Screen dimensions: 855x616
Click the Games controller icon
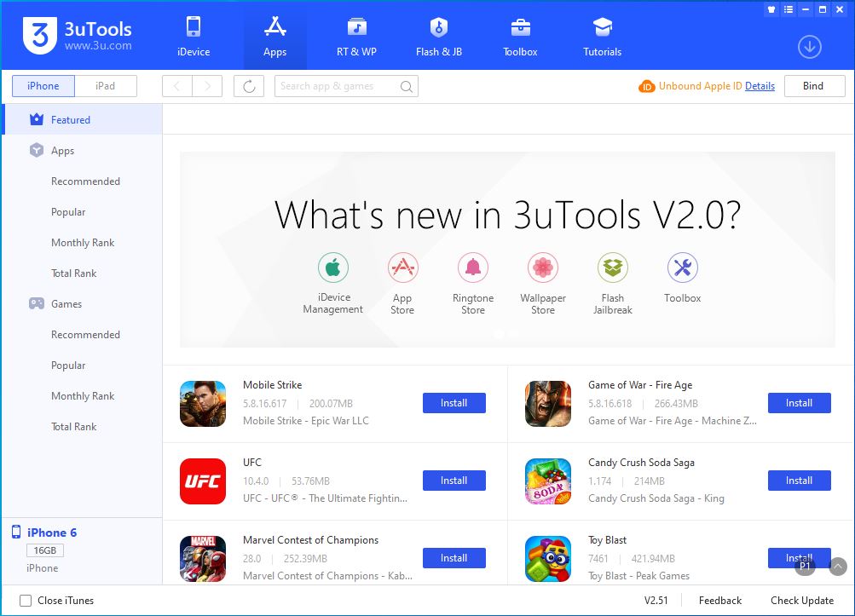(x=37, y=303)
